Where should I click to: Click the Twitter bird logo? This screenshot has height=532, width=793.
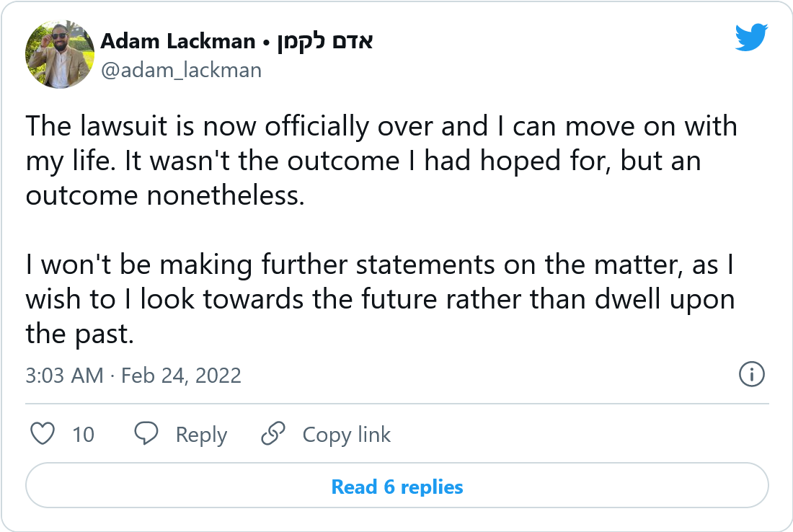point(752,37)
